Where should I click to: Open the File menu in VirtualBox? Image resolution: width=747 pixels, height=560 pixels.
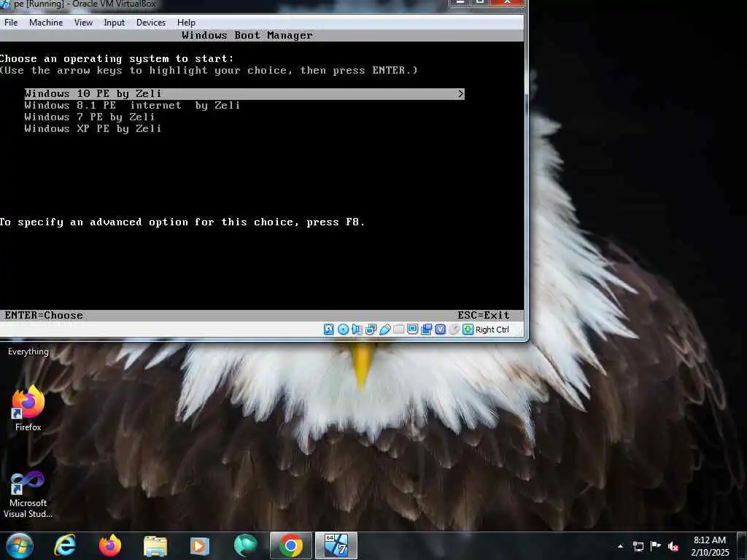pyautogui.click(x=11, y=23)
